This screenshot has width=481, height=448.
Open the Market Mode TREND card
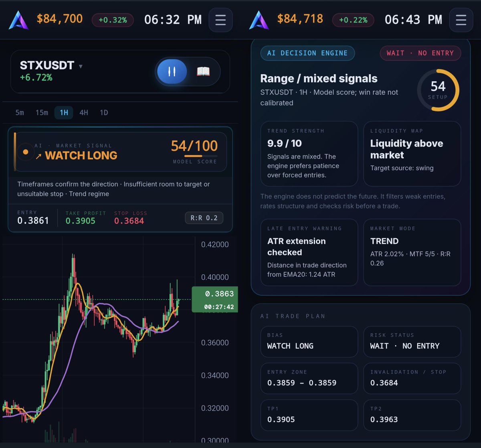[412, 252]
